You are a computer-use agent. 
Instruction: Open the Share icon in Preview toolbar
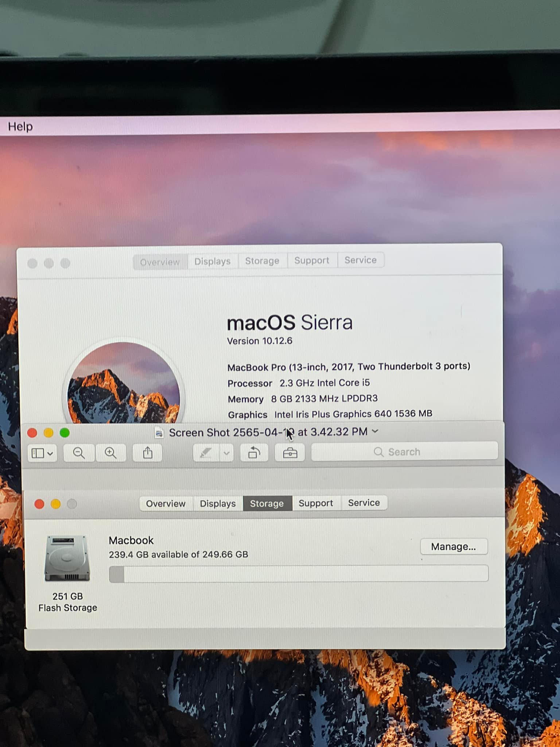(147, 453)
